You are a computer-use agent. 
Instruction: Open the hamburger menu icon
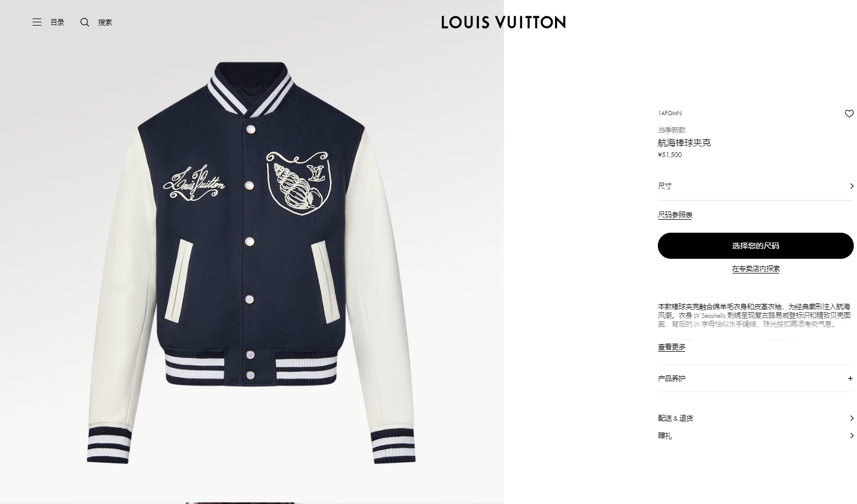(x=37, y=22)
